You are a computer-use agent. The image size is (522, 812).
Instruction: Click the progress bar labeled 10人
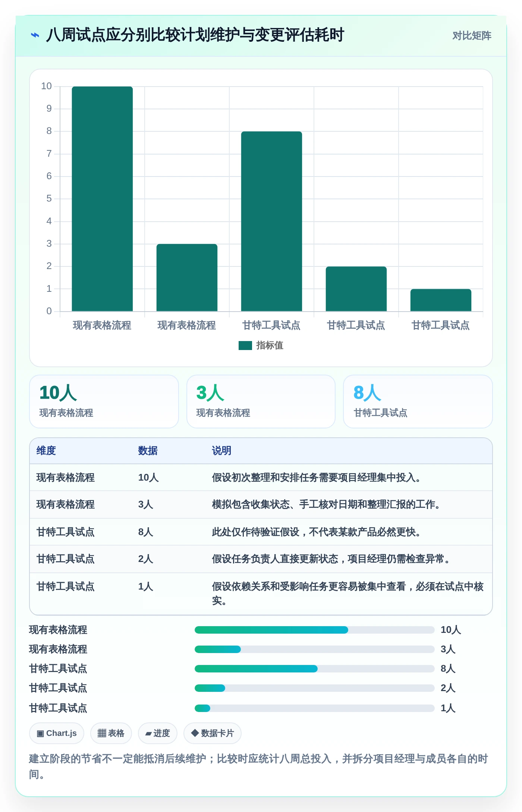coord(315,630)
